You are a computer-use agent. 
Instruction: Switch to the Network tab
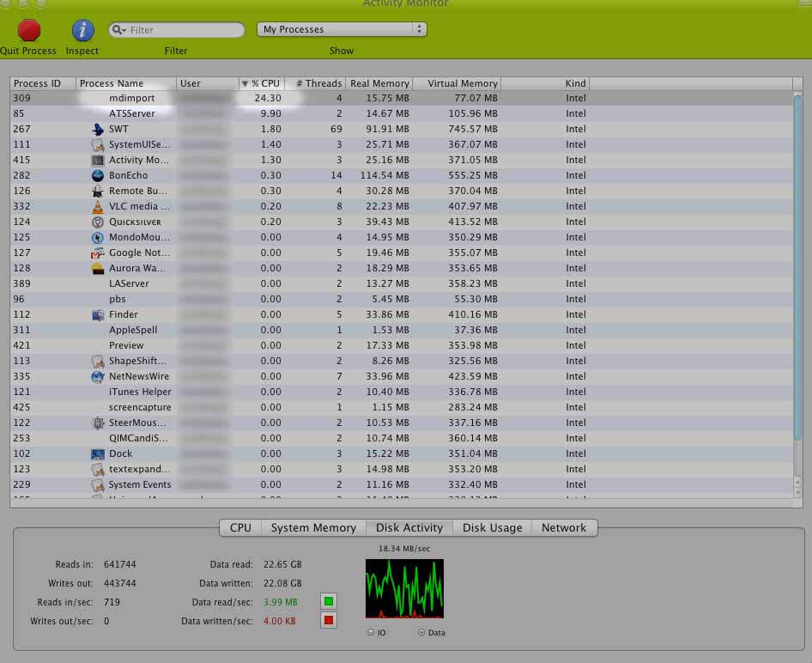pyautogui.click(x=565, y=528)
